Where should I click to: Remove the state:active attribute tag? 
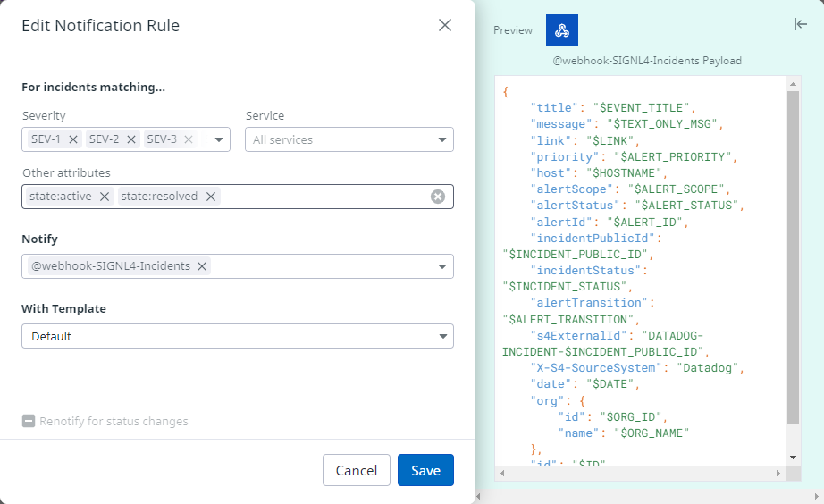tap(105, 197)
